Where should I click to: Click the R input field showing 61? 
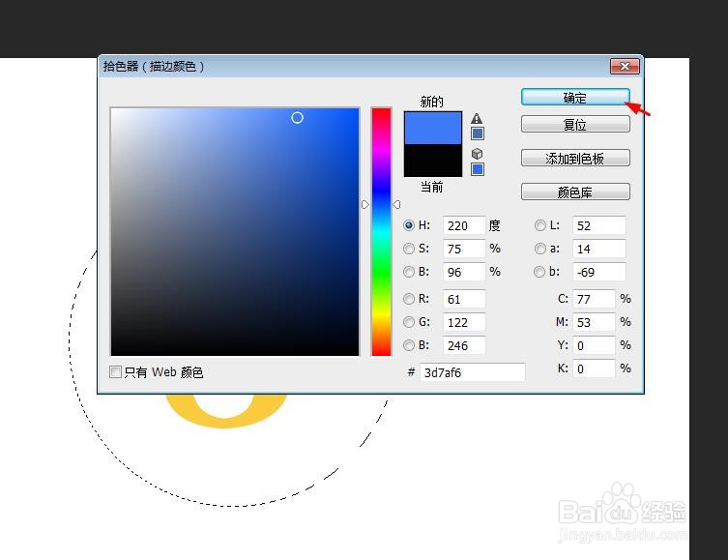click(x=464, y=299)
